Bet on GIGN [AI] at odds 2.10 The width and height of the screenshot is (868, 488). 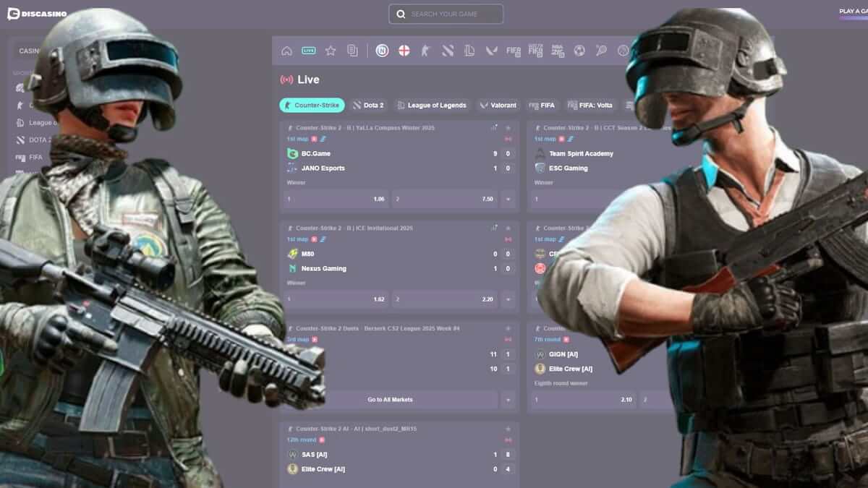[x=583, y=400]
